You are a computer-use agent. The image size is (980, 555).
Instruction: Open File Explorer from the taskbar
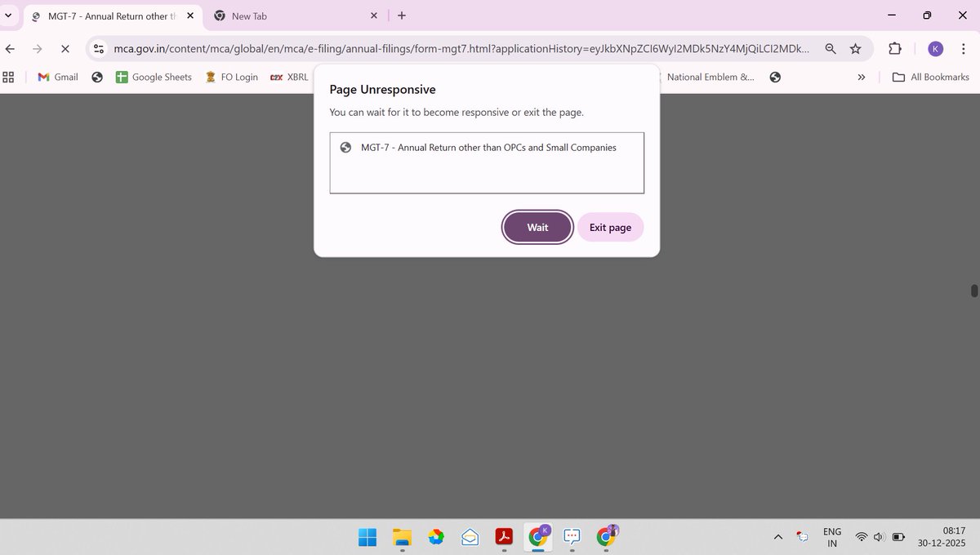point(402,536)
